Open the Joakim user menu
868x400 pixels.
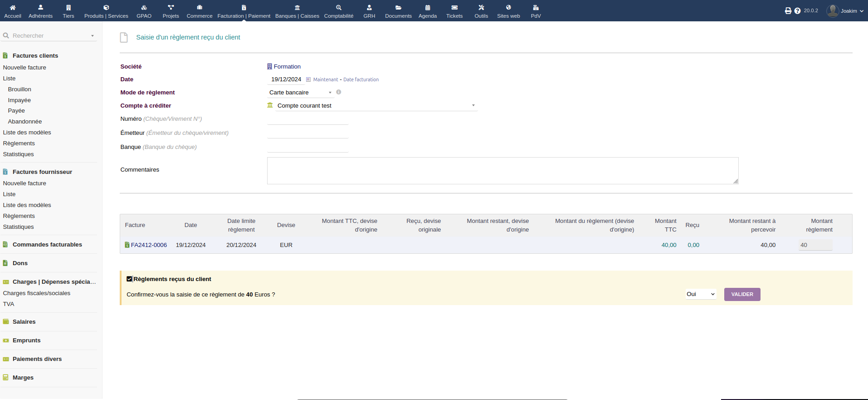pyautogui.click(x=845, y=11)
